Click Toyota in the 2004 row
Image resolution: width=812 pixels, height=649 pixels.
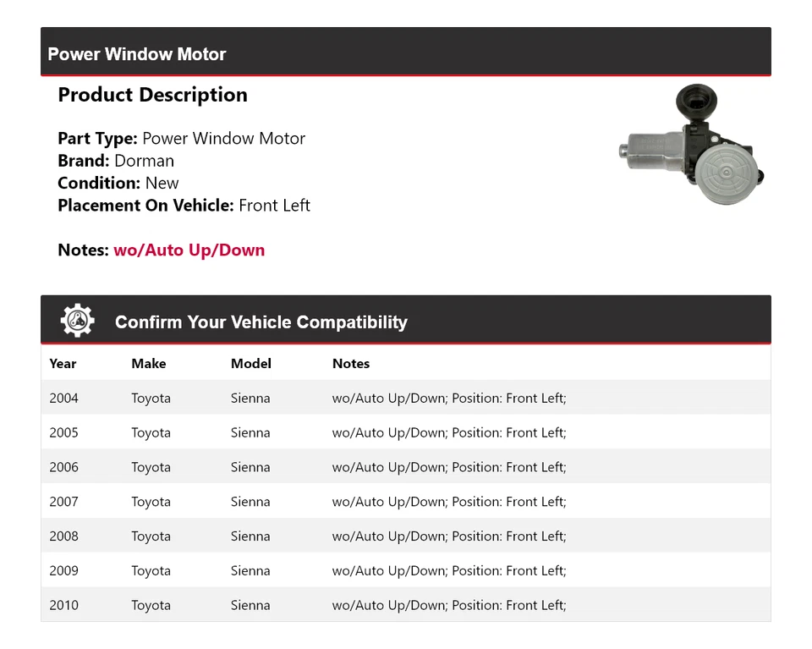coord(151,399)
